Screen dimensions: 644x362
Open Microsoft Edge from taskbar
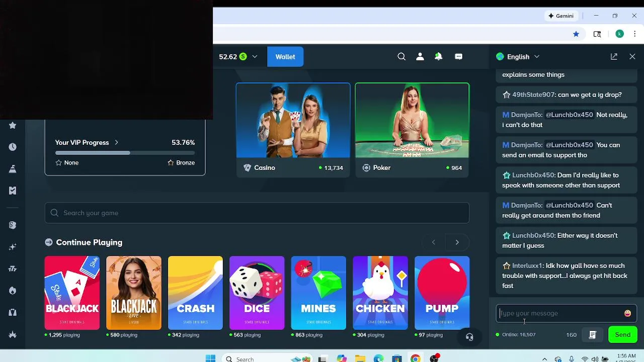[378, 358]
